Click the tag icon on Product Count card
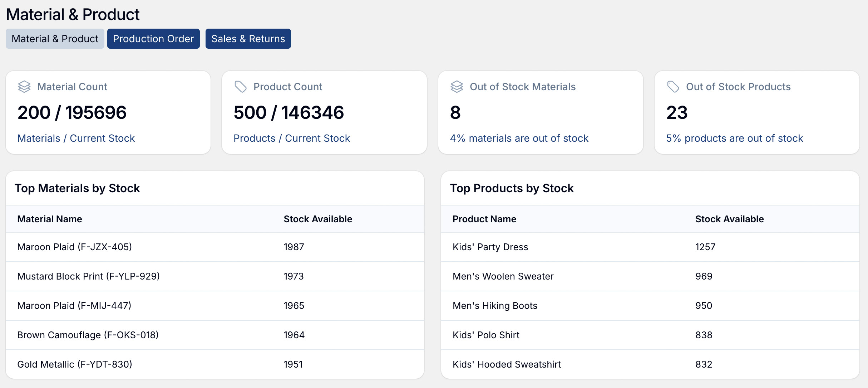This screenshot has width=868, height=388. (241, 86)
